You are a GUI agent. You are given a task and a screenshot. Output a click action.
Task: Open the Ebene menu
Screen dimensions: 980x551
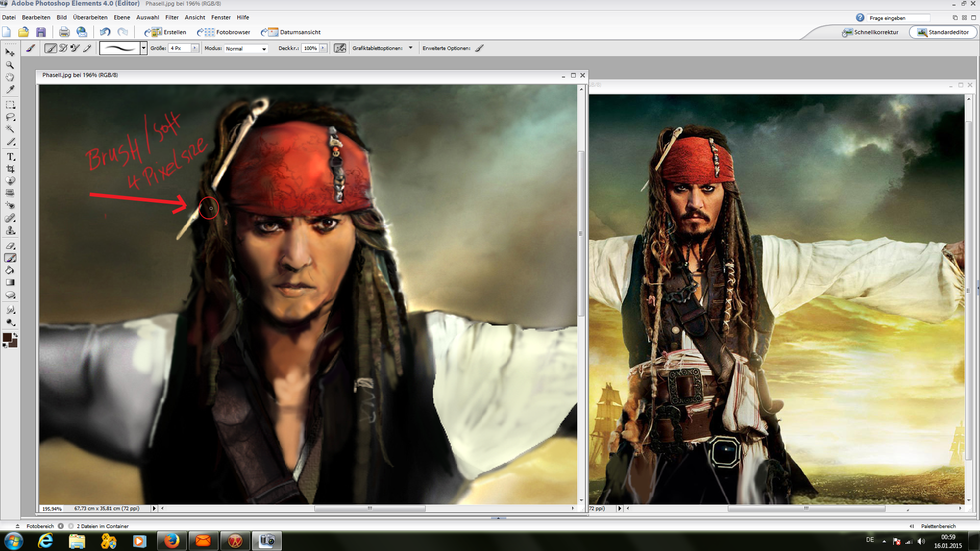point(122,17)
